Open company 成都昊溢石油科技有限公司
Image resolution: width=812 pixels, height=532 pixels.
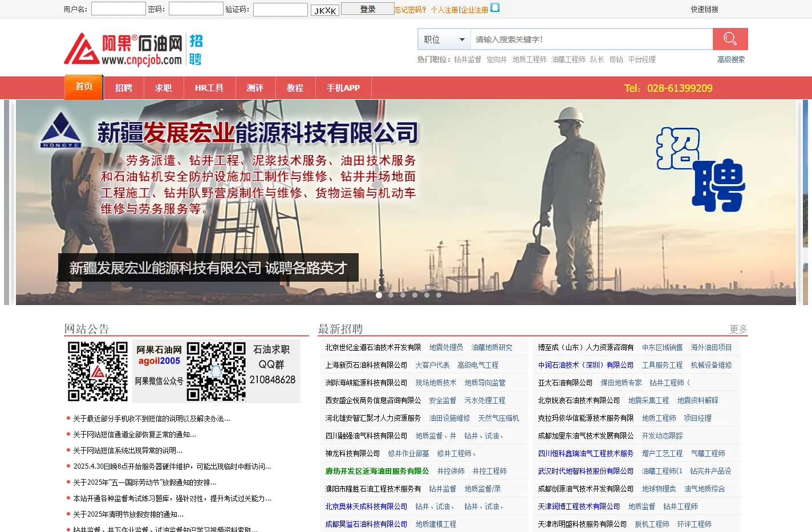tap(366, 524)
